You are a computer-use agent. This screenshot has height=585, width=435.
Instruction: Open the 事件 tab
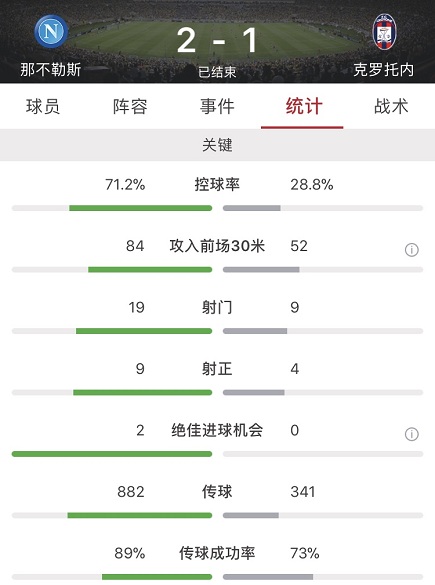(217, 106)
